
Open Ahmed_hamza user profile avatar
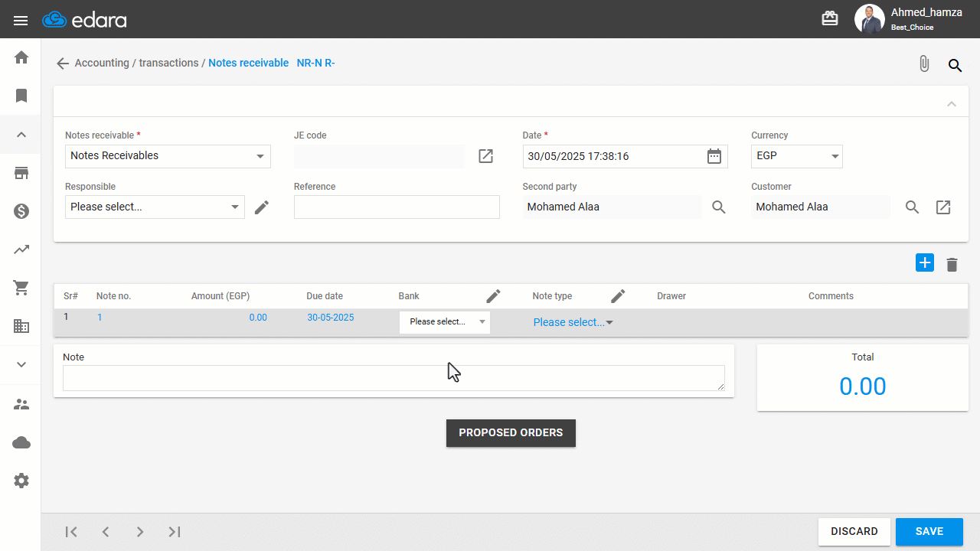(869, 19)
